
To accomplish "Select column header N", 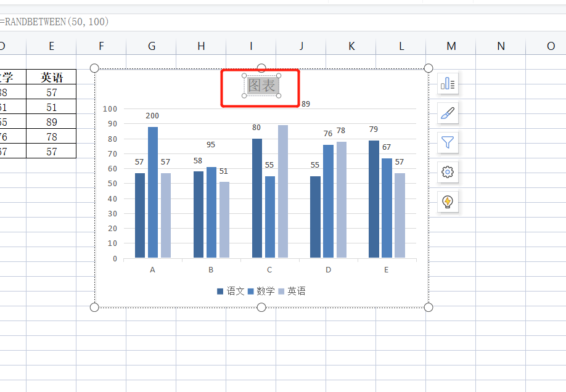I will pyautogui.click(x=501, y=46).
